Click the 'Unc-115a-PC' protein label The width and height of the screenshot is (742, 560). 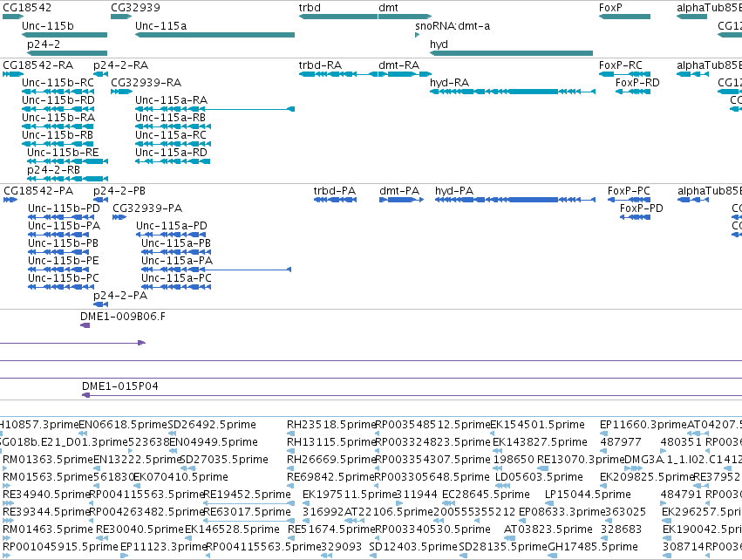point(176,278)
